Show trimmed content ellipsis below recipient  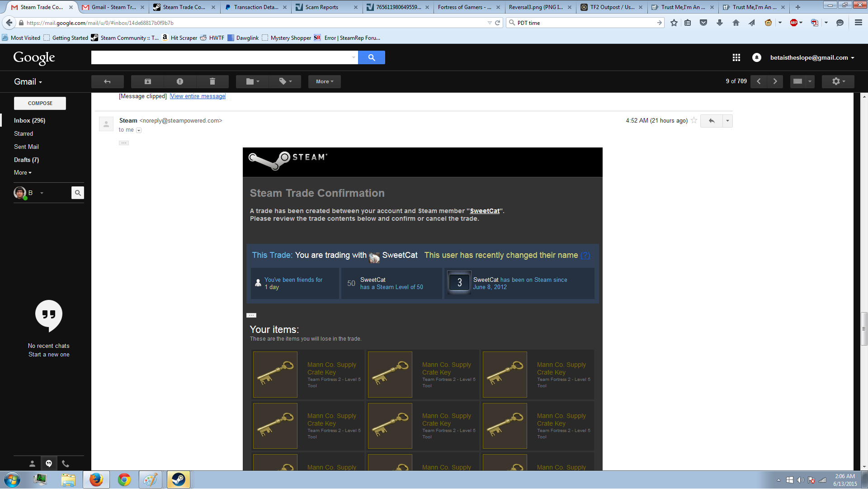pos(124,143)
